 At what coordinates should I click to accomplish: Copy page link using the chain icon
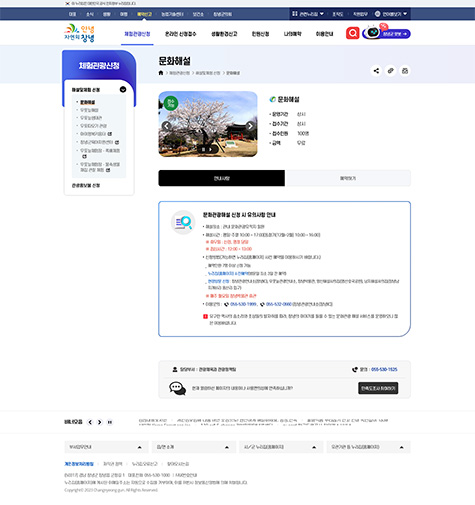point(390,71)
